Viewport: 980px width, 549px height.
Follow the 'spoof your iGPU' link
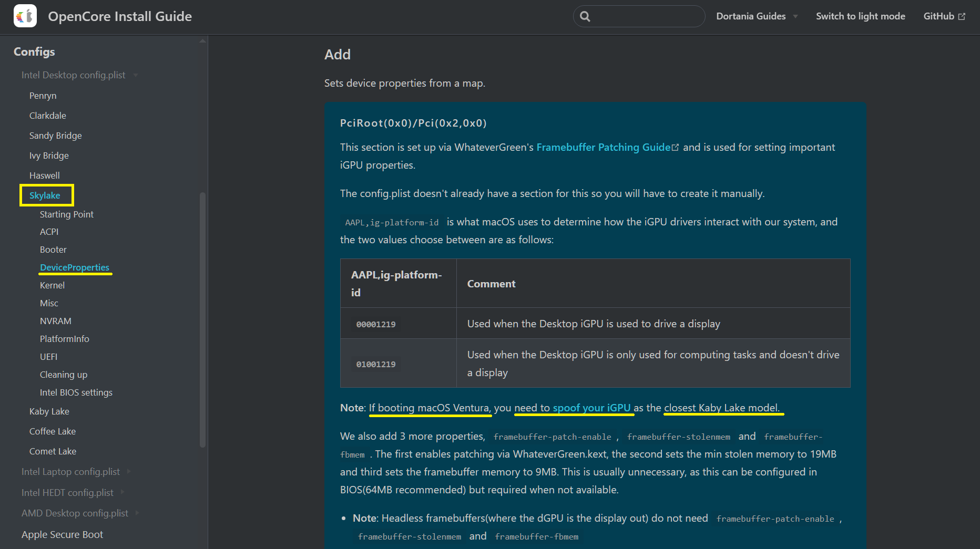click(591, 408)
